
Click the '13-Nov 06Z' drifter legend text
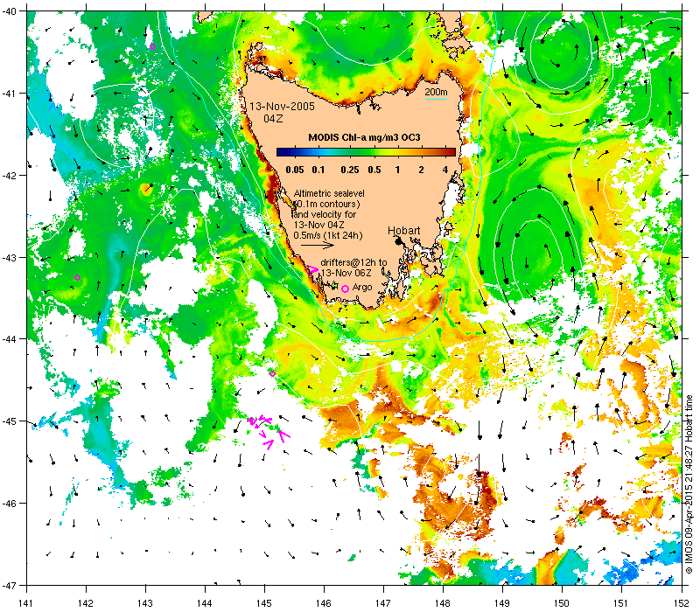pyautogui.click(x=346, y=273)
